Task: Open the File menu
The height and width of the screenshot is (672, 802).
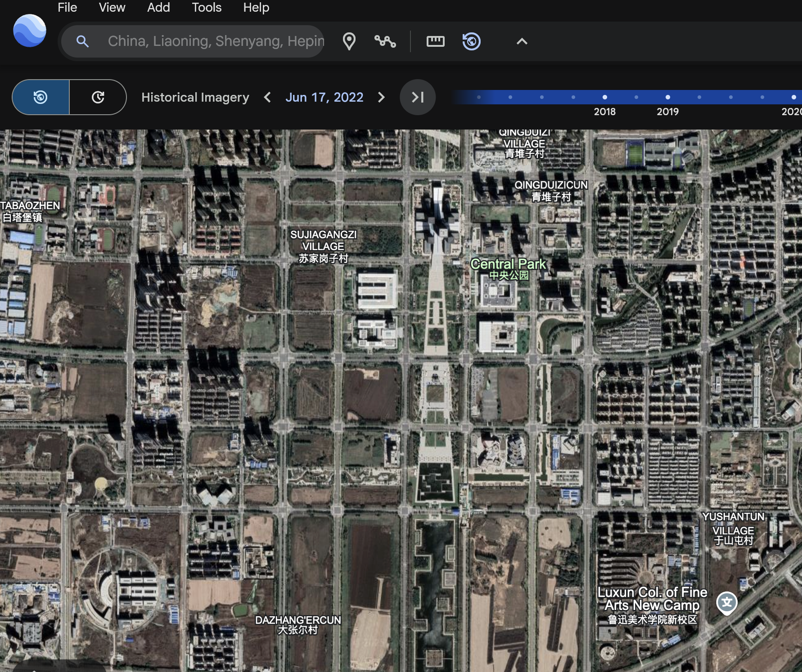Action: tap(67, 8)
